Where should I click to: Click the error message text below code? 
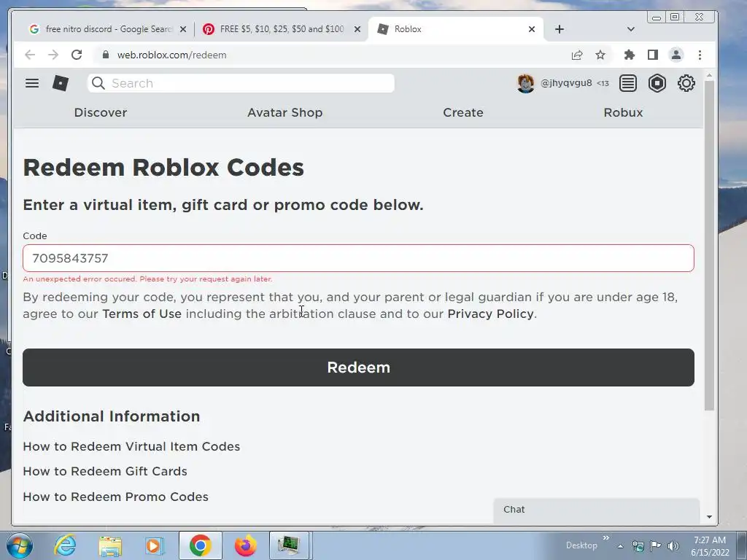(x=147, y=279)
